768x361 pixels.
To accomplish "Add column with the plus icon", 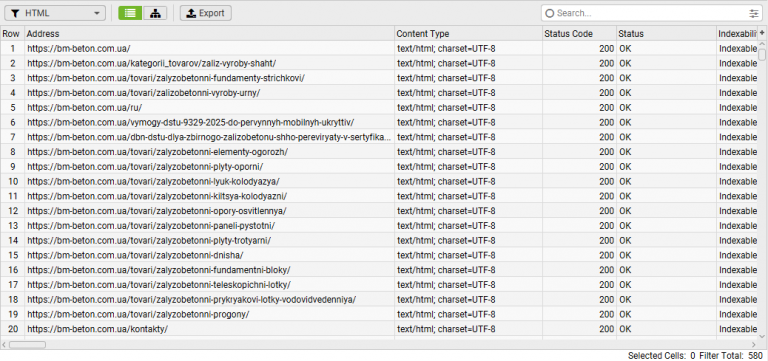I will [x=762, y=33].
